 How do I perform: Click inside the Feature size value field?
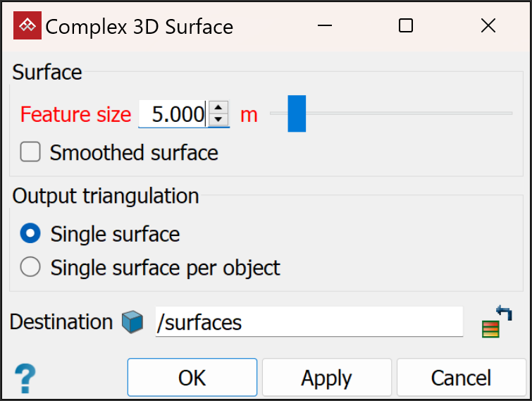[x=173, y=114]
